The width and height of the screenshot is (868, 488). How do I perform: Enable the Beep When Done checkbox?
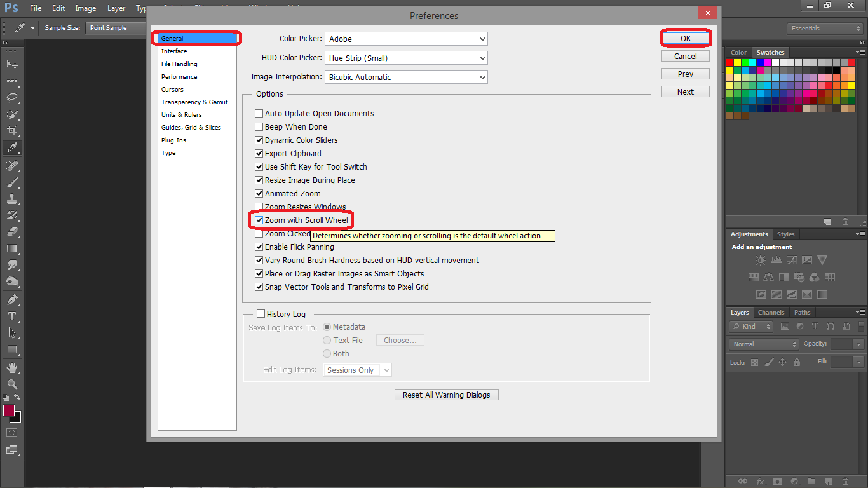click(259, 126)
